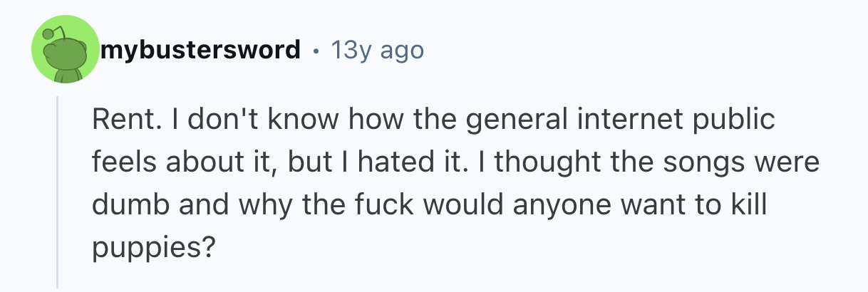
Task: Collapse the comment using the vertical thread line
Action: [x=58, y=192]
